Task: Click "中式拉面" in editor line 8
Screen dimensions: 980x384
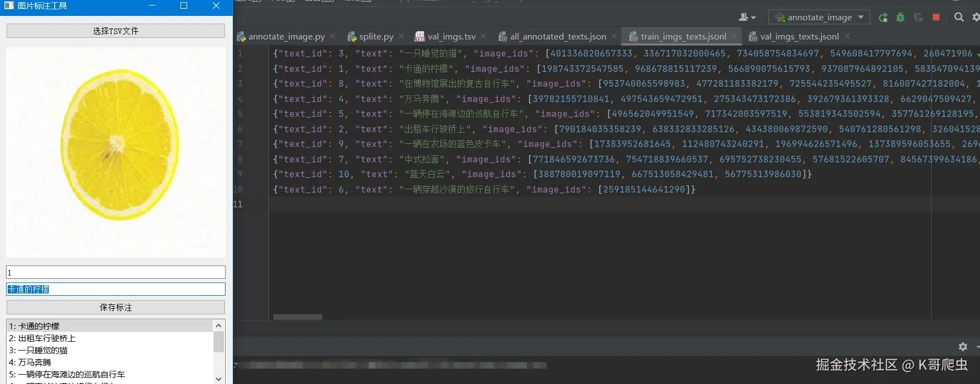Action: 422,160
